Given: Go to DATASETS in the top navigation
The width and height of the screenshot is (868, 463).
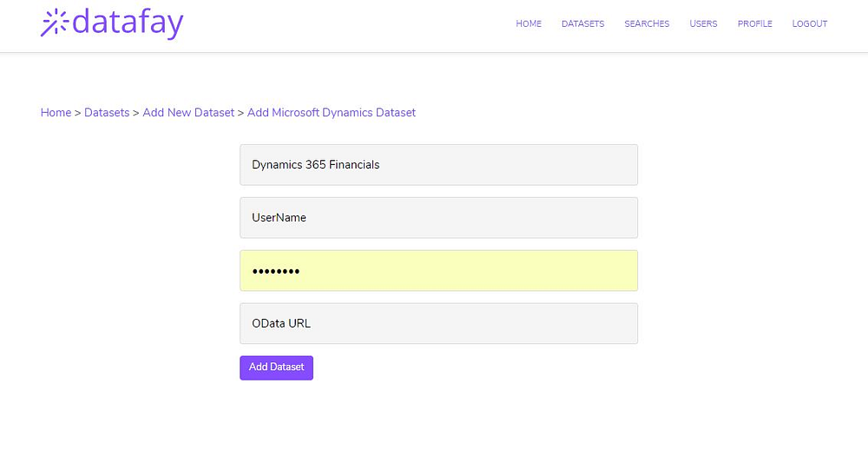Looking at the screenshot, I should pos(583,23).
